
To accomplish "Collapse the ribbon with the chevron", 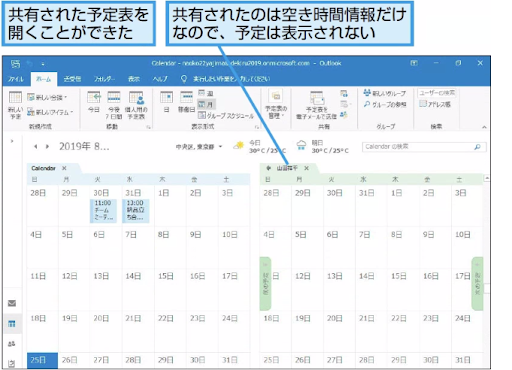I will pos(484,127).
